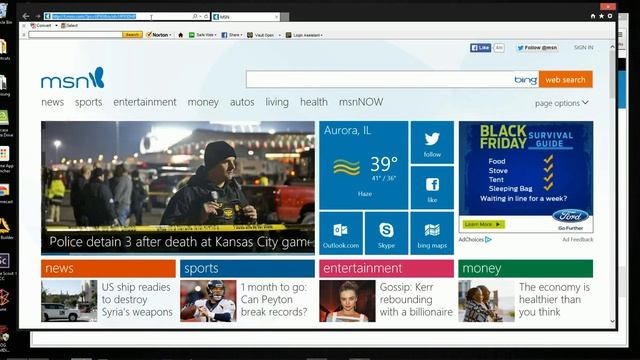The image size is (640, 360).
Task: Click the msn butterfly logo
Action: (x=73, y=78)
